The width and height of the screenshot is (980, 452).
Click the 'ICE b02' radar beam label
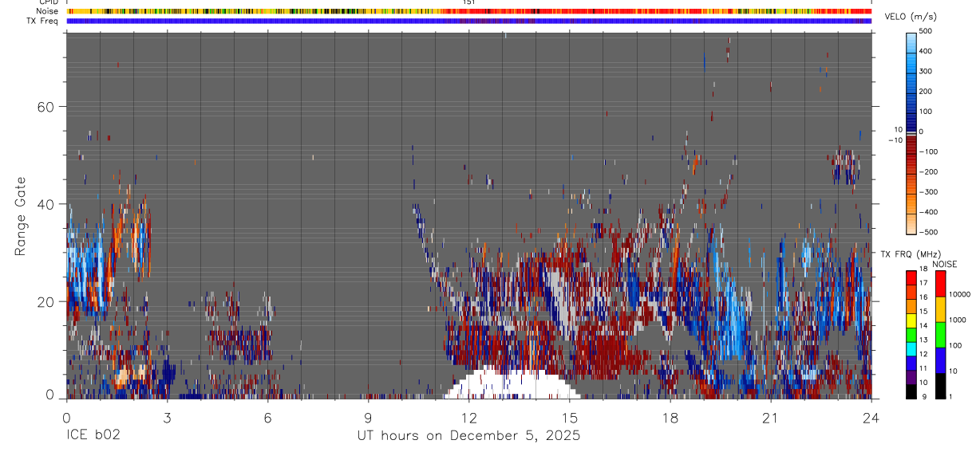tap(95, 435)
